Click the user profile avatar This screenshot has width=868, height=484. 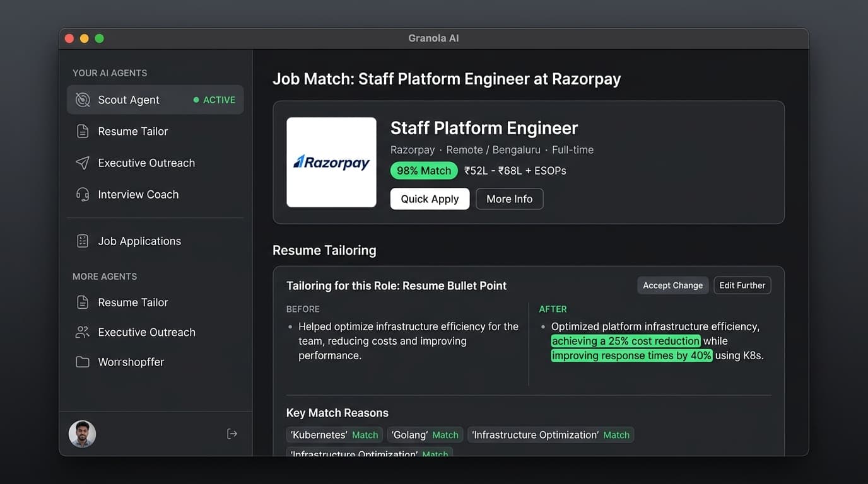tap(82, 434)
